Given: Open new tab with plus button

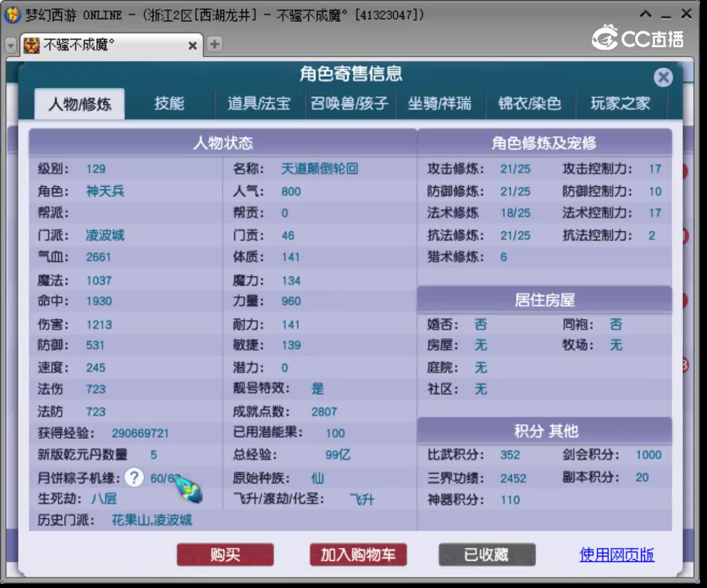Looking at the screenshot, I should point(215,44).
